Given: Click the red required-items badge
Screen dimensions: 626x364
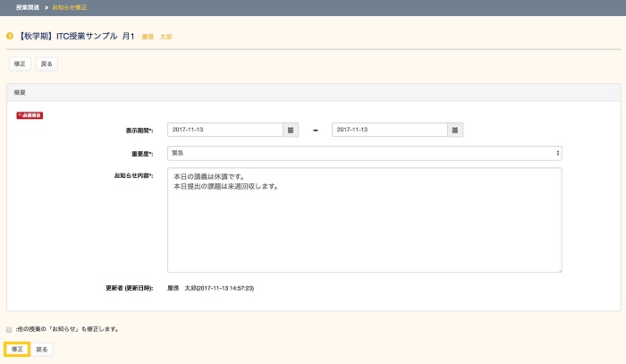Looking at the screenshot, I should pyautogui.click(x=30, y=114).
